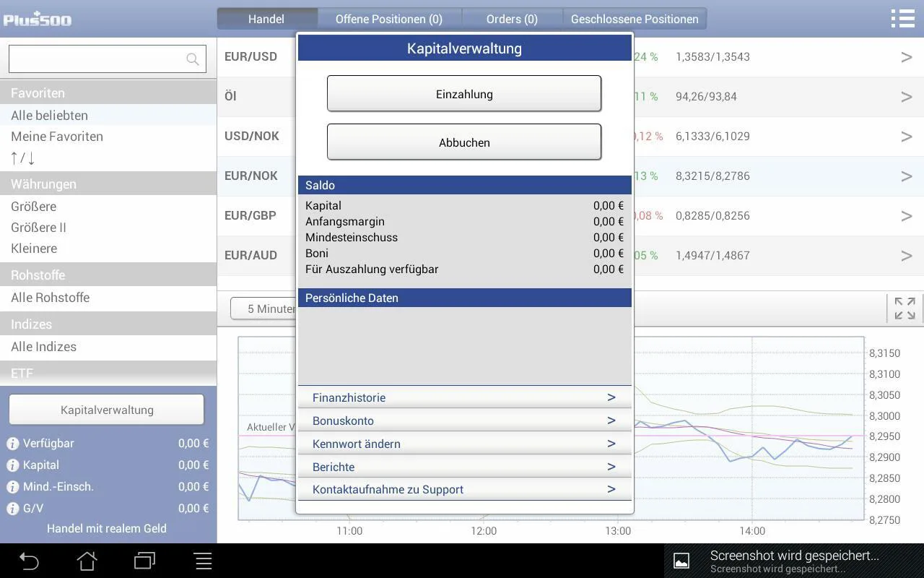Tap the info icon beside Verfügbar
924x578 pixels.
pos(12,444)
